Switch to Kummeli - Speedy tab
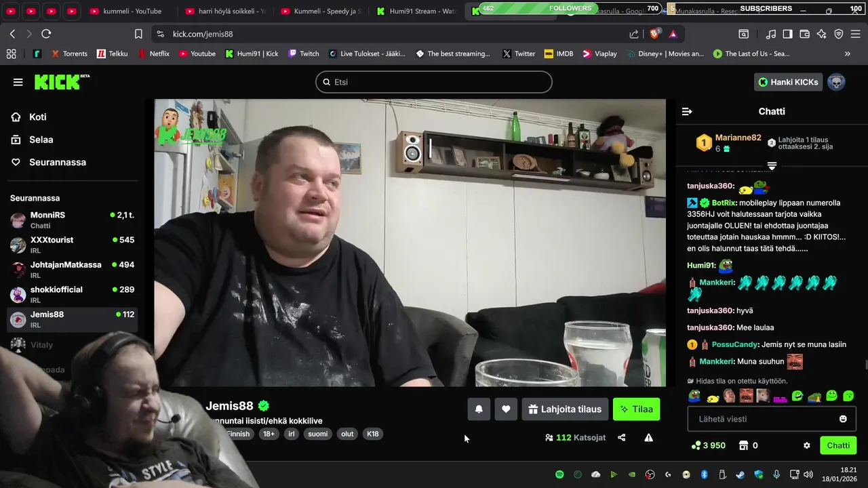 pyautogui.click(x=321, y=11)
